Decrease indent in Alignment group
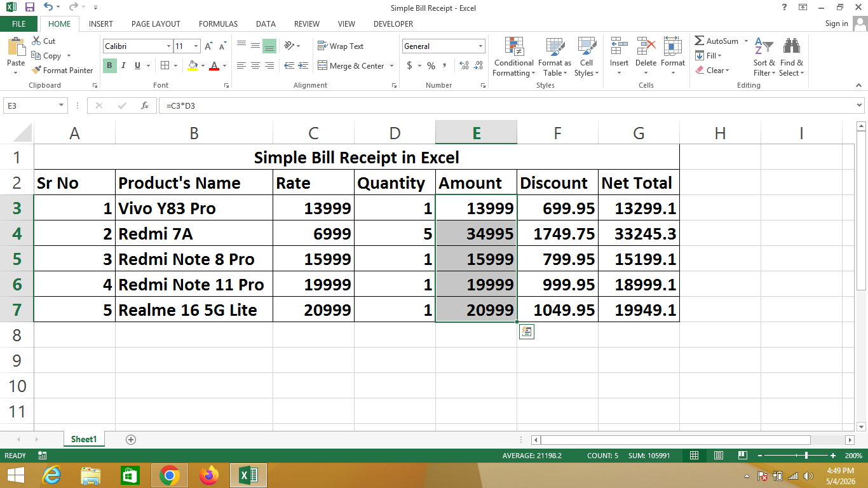The height and width of the screenshot is (488, 868). tap(289, 65)
